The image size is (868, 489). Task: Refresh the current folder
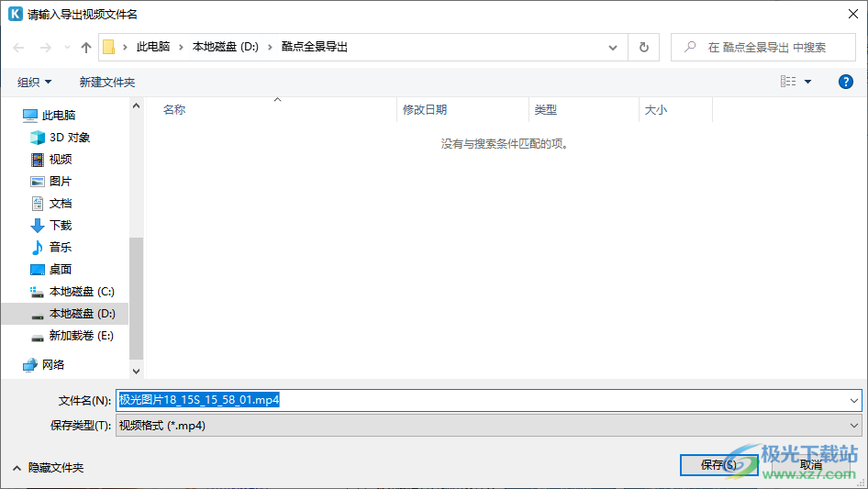click(x=644, y=48)
